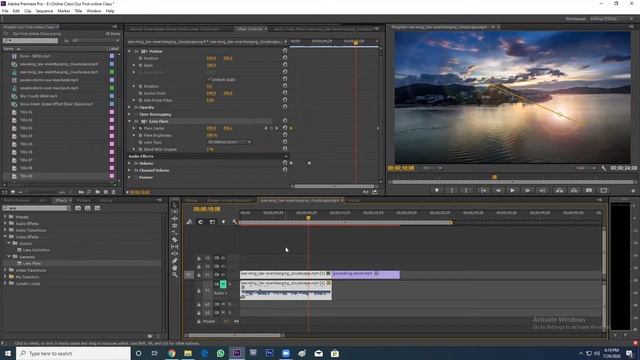Reset the Position parameter in Effect Controls
Image resolution: width=640 pixels, height=360 pixels.
pyautogui.click(x=285, y=58)
